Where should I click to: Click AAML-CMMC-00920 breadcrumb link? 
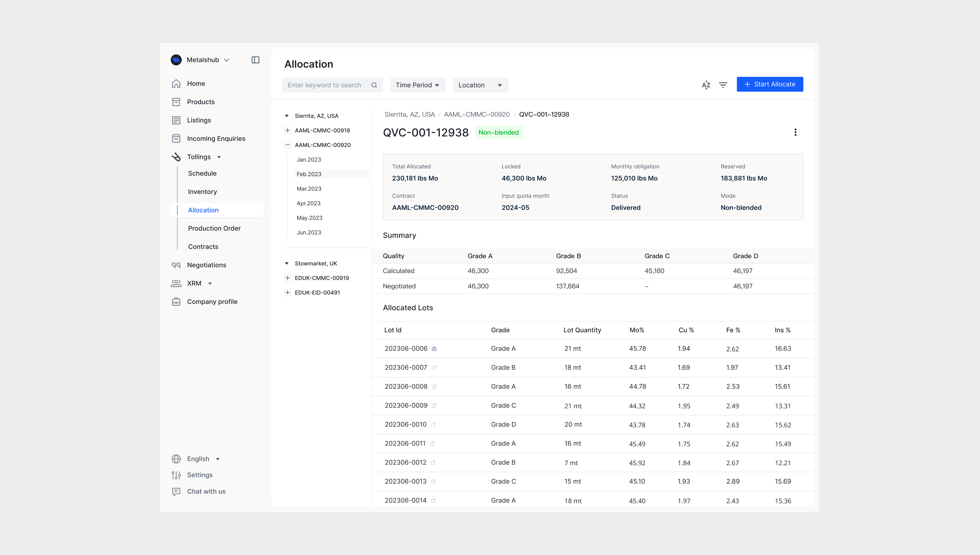476,114
